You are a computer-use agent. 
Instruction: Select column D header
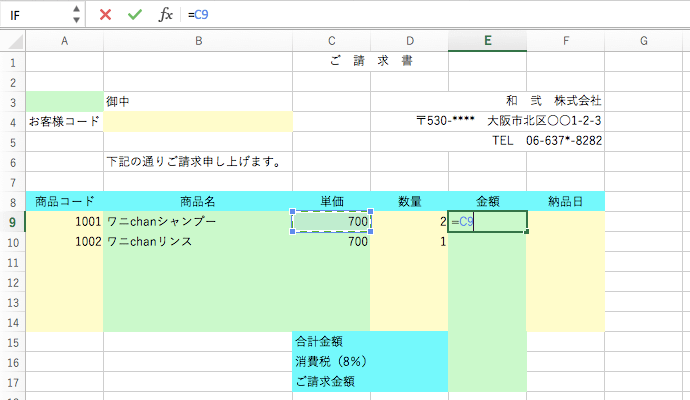point(410,41)
